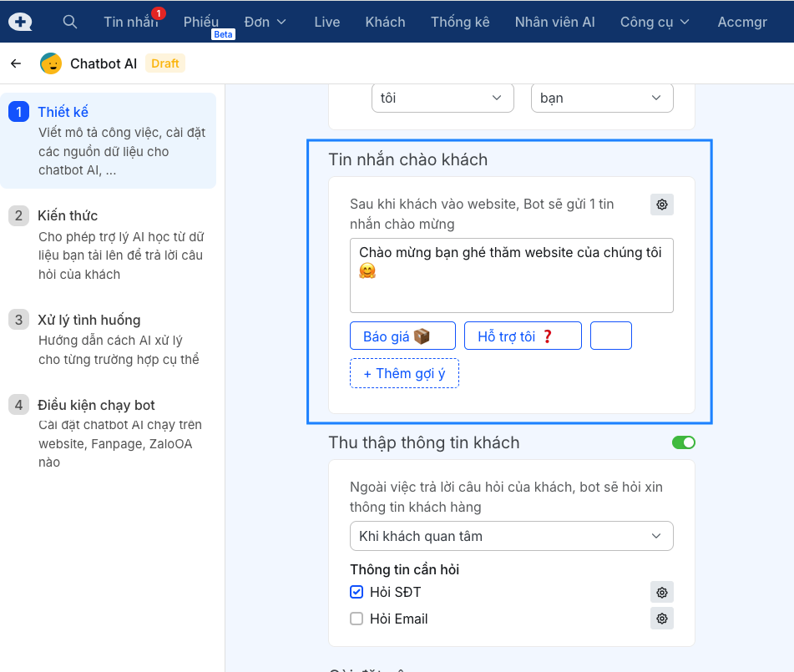This screenshot has height=672, width=794.
Task: Select the "Báo giá" suggestion button
Action: point(402,336)
